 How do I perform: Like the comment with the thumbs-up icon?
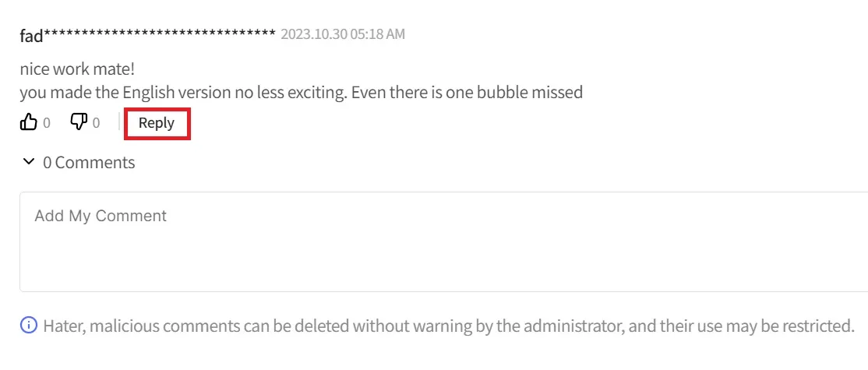[28, 122]
